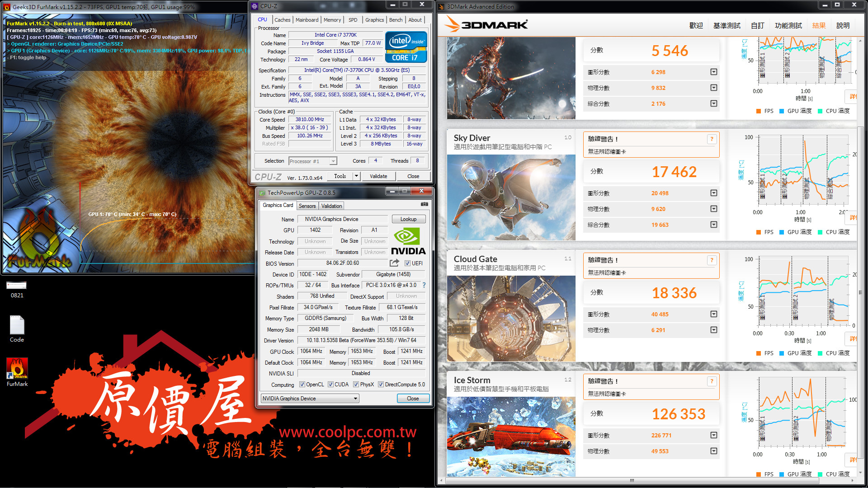Image resolution: width=868 pixels, height=488 pixels.
Task: Click the 3DMark logo in the header
Action: [486, 24]
